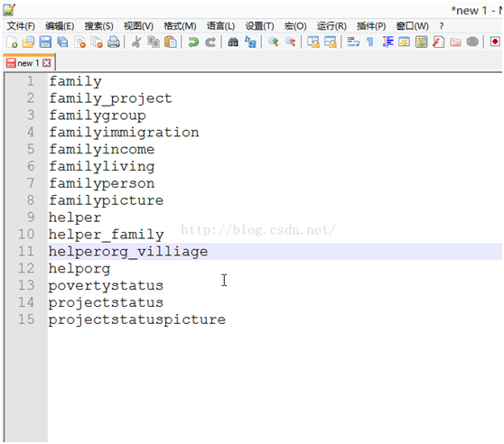Zoom out with the magnifier minus icon
The width and height of the screenshot is (504, 444).
tap(290, 42)
